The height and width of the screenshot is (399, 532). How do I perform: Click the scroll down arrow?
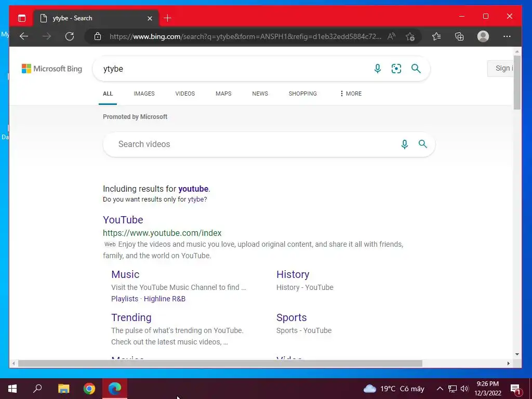(517, 354)
